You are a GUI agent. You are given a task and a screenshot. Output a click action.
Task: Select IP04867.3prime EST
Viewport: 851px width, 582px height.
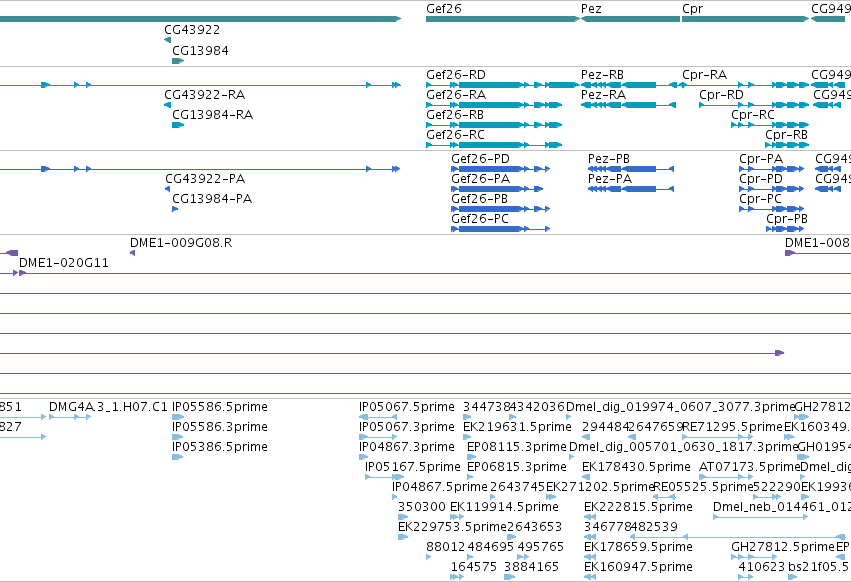(363, 457)
